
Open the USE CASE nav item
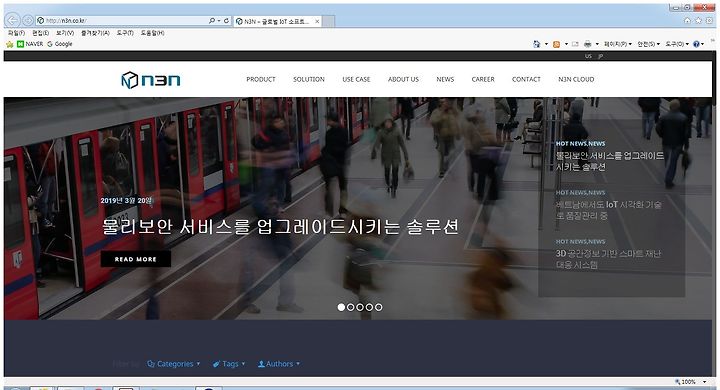pos(356,79)
